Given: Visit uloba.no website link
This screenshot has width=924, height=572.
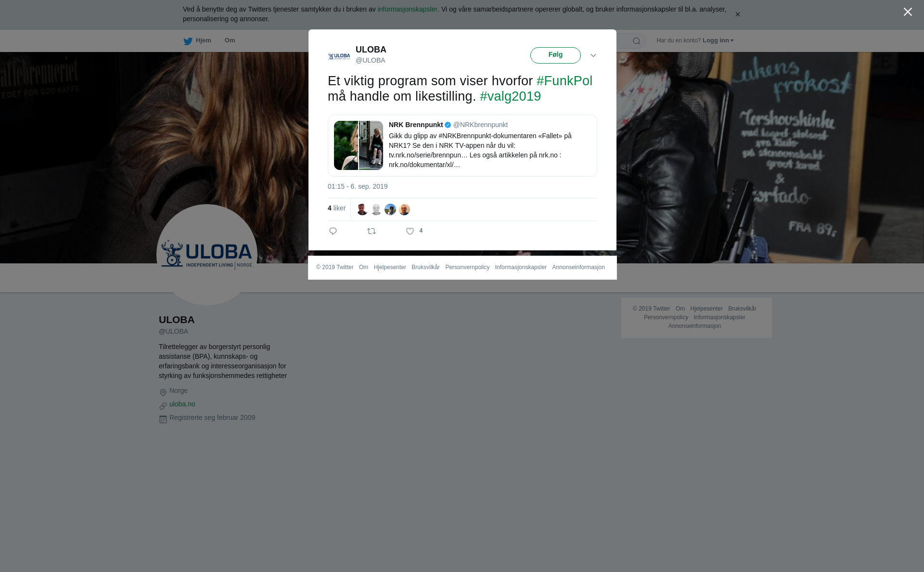Looking at the screenshot, I should click(182, 404).
